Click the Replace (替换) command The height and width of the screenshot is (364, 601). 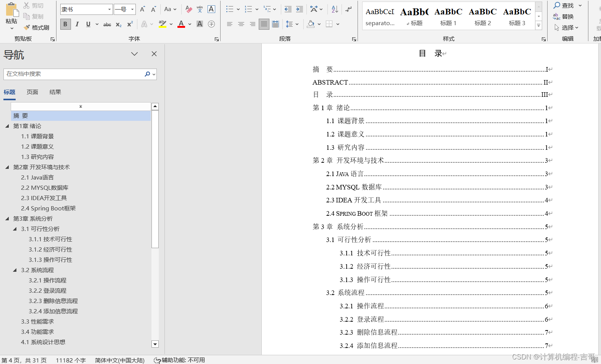564,16
